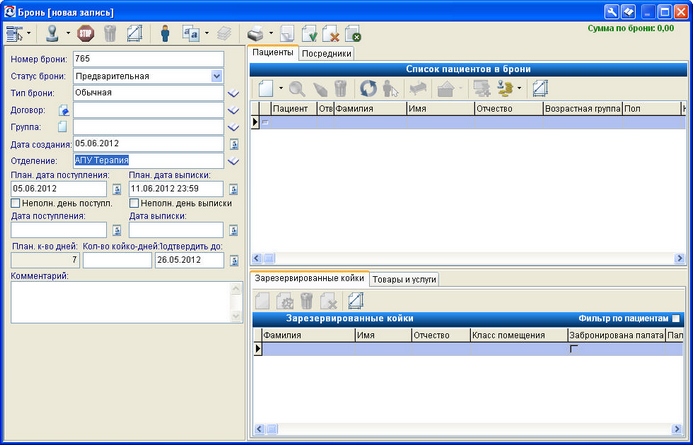Enable the Неполн. день выписки checkbox
The width and height of the screenshot is (693, 445).
coord(134,203)
